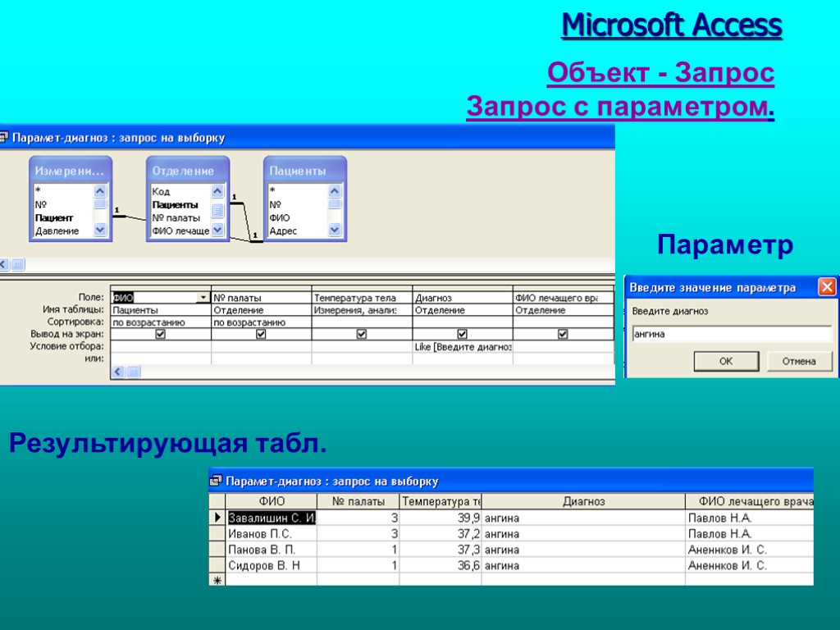Toggle Вывод на экран checkbox for ФИО лечащего врача
The image size is (840, 630).
click(563, 334)
